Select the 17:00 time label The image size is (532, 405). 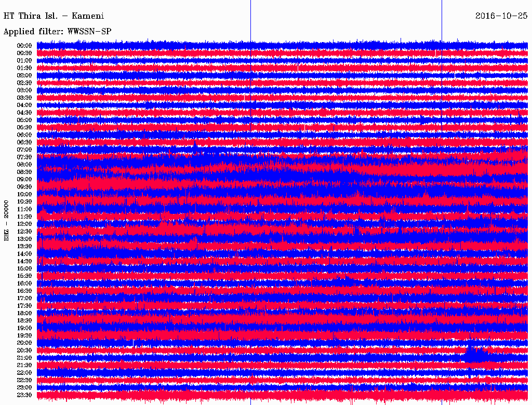coord(24,298)
